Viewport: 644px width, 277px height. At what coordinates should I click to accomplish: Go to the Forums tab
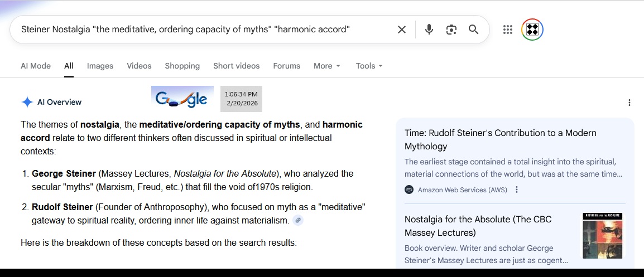pyautogui.click(x=286, y=66)
